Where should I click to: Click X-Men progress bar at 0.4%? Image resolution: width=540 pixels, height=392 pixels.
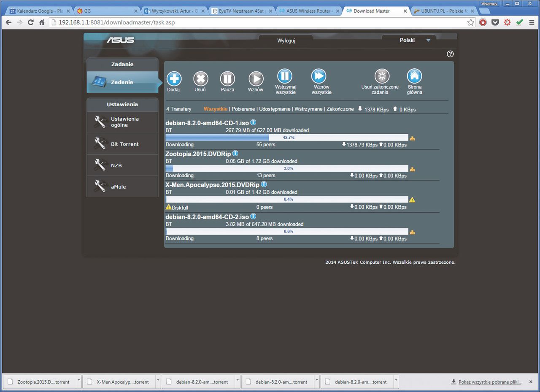[x=287, y=199]
